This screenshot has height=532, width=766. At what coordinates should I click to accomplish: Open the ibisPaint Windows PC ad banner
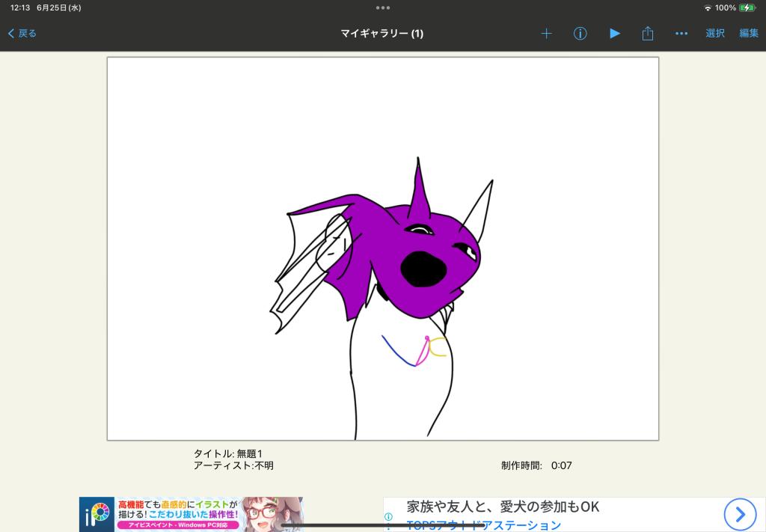coord(191,514)
